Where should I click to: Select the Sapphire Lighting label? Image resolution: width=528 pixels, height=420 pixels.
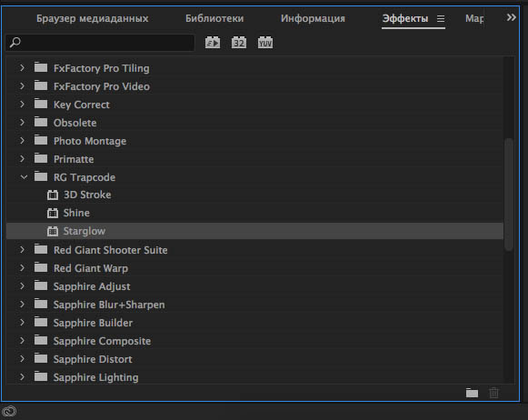(x=96, y=377)
